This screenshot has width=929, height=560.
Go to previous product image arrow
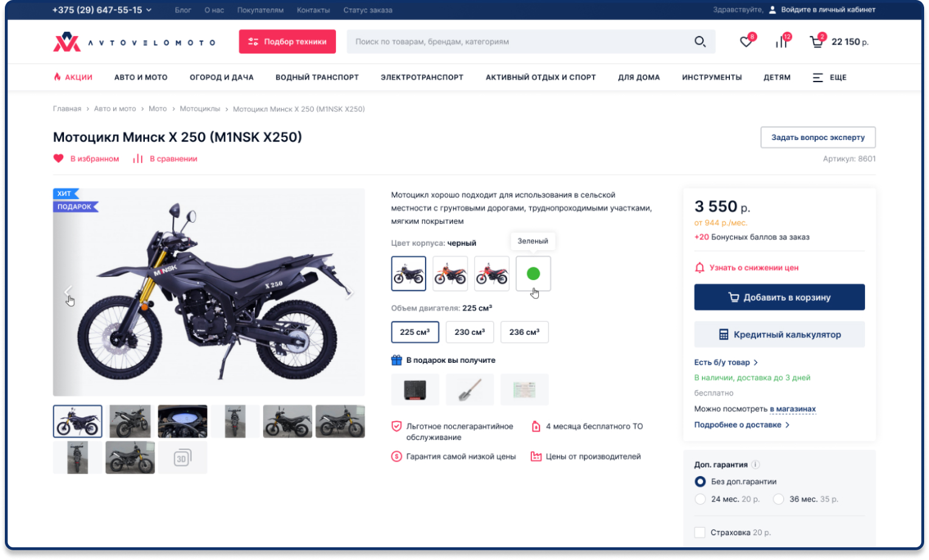point(68,292)
